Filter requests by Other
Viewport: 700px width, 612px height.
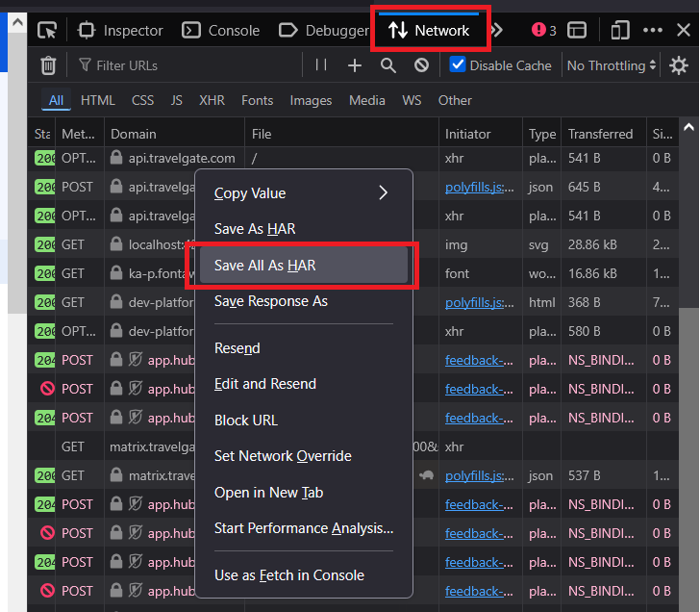tap(455, 100)
